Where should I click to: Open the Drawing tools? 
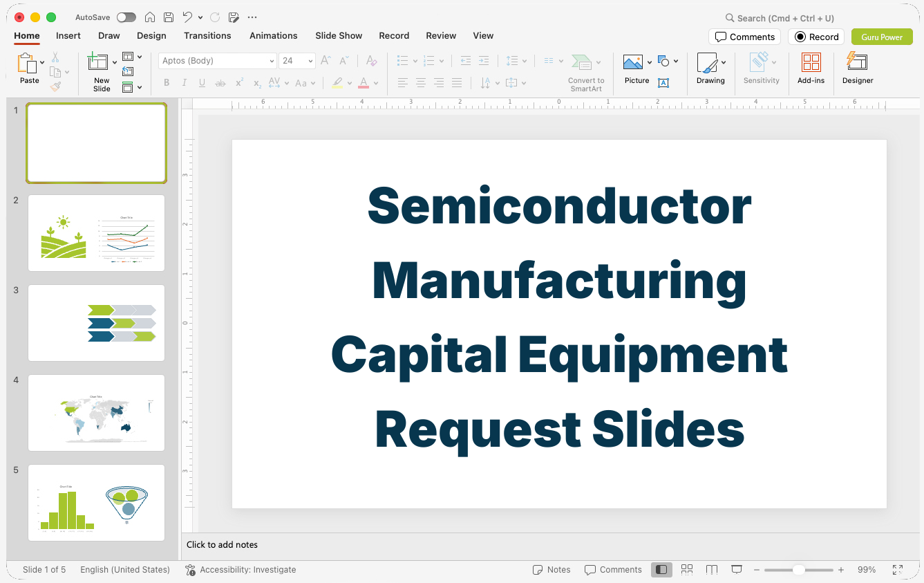tap(710, 69)
